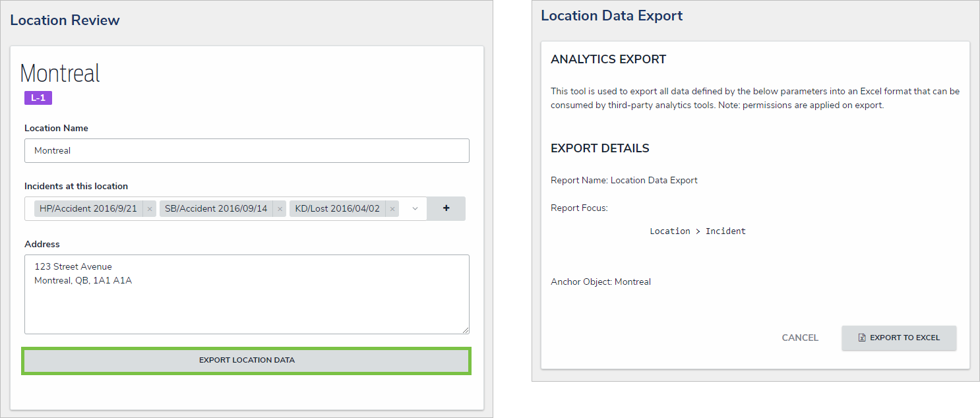The height and width of the screenshot is (418, 980).
Task: Expand the incidents dropdown chevron
Action: click(415, 208)
